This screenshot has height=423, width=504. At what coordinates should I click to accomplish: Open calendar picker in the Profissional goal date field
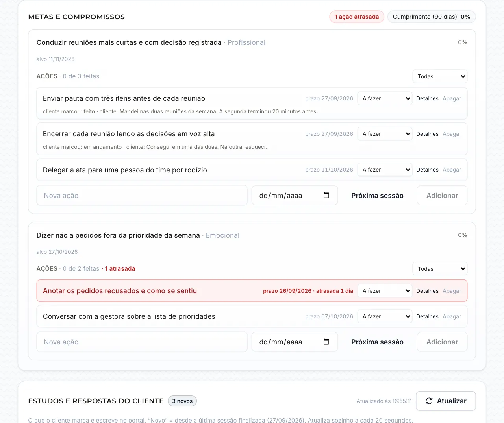tap(326, 195)
